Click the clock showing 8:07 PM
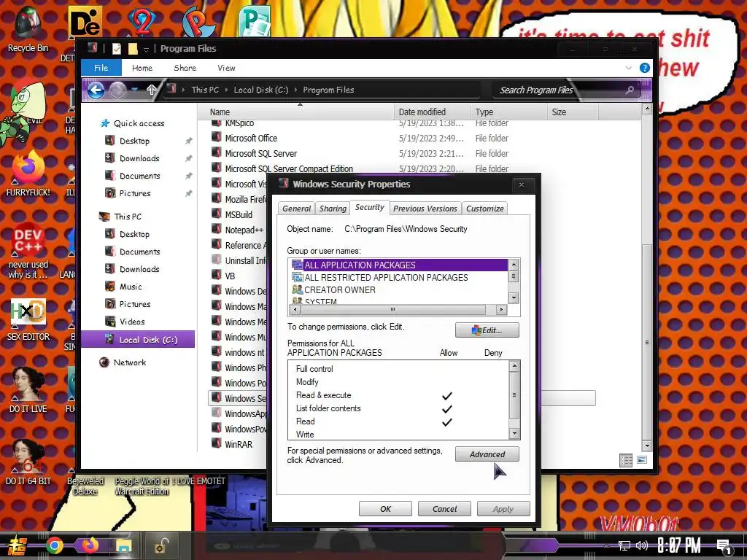 point(678,545)
